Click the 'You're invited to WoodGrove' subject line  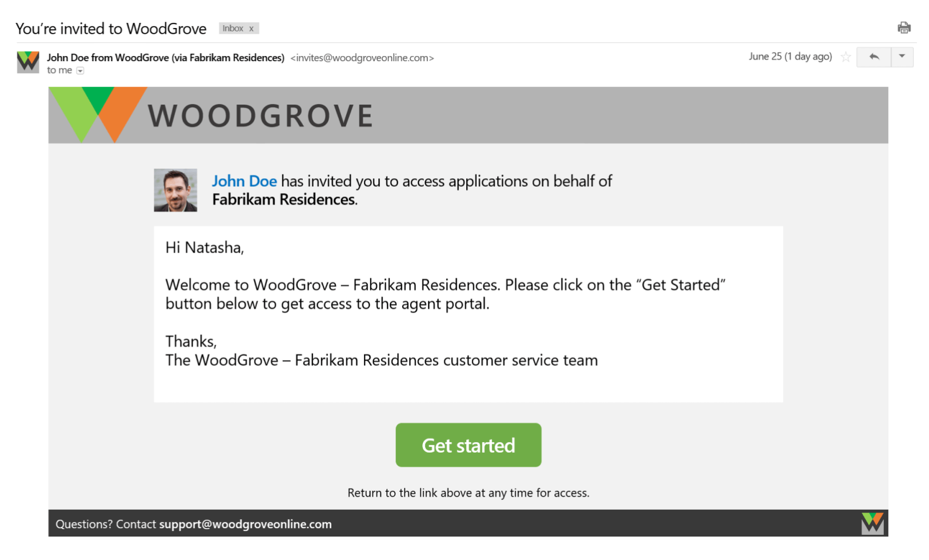click(x=111, y=27)
